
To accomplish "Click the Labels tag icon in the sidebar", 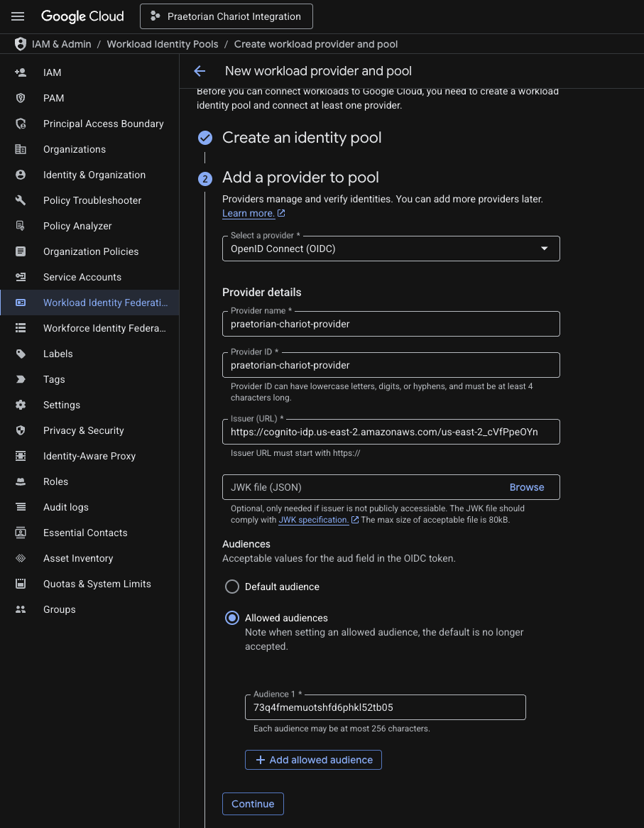I will [21, 354].
